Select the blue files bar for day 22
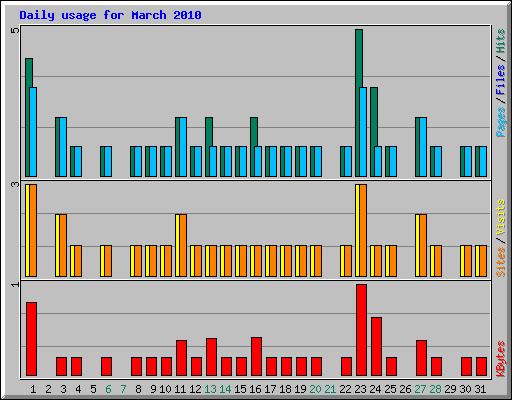 (348, 162)
